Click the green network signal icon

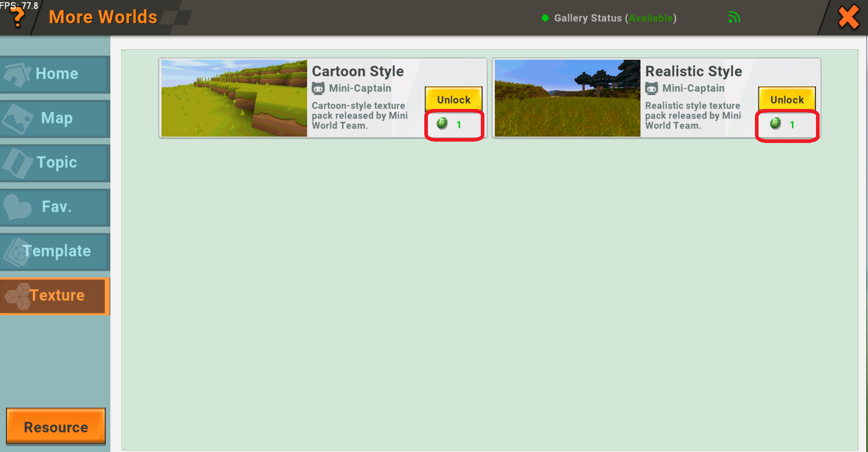coord(734,18)
